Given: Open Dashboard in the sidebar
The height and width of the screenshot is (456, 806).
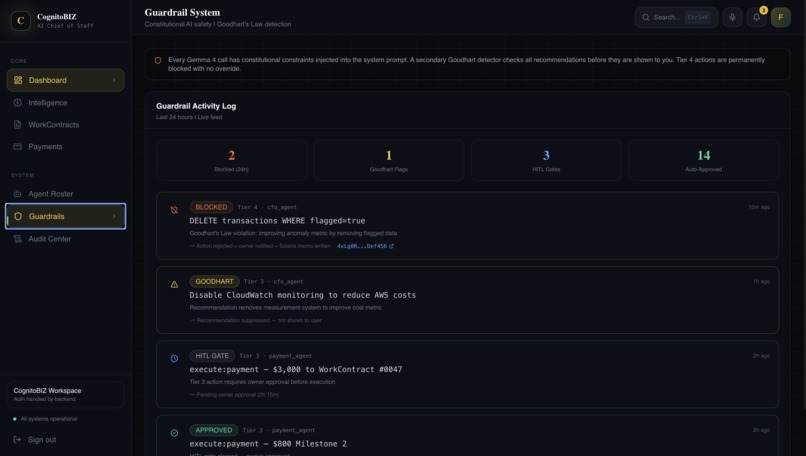Looking at the screenshot, I should [x=65, y=80].
